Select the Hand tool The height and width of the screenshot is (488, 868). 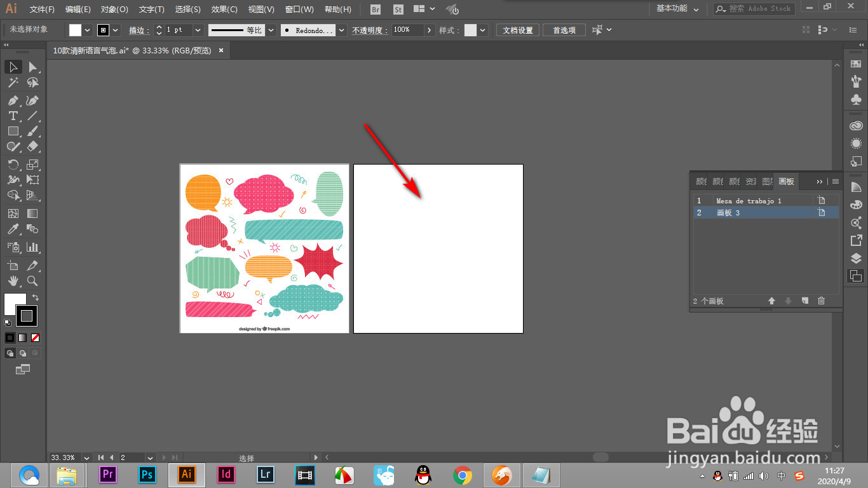(13, 281)
